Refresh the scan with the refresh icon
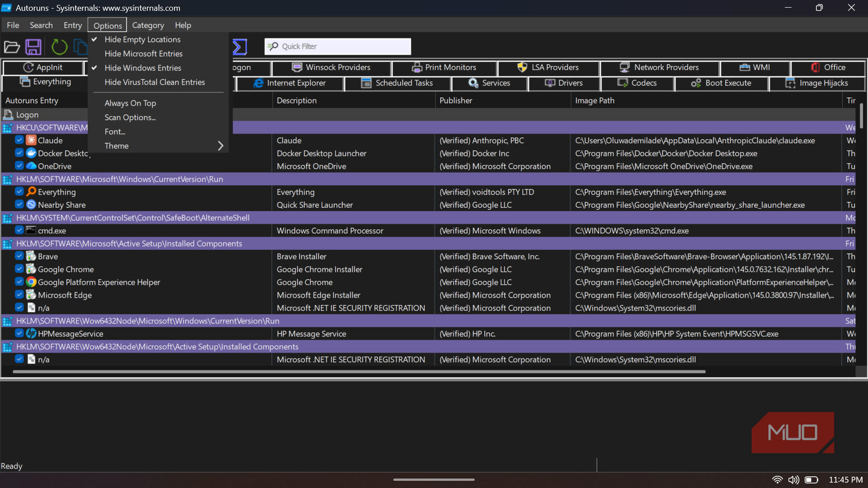 tap(59, 47)
